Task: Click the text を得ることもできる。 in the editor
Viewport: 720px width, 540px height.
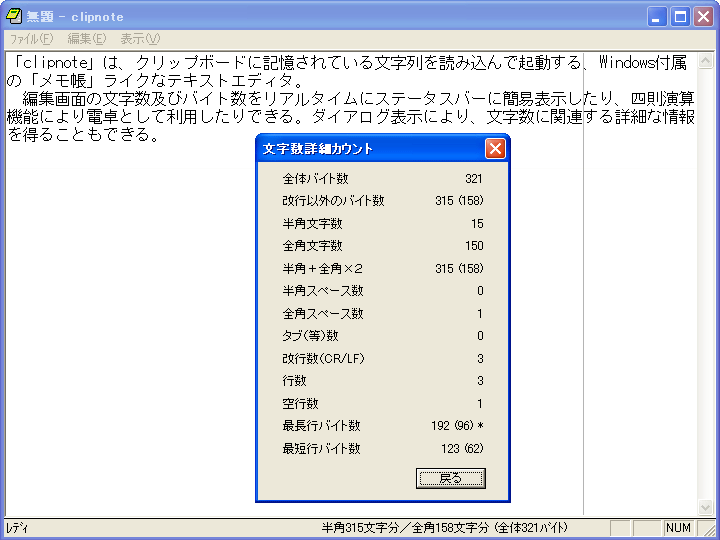Action: click(x=83, y=135)
